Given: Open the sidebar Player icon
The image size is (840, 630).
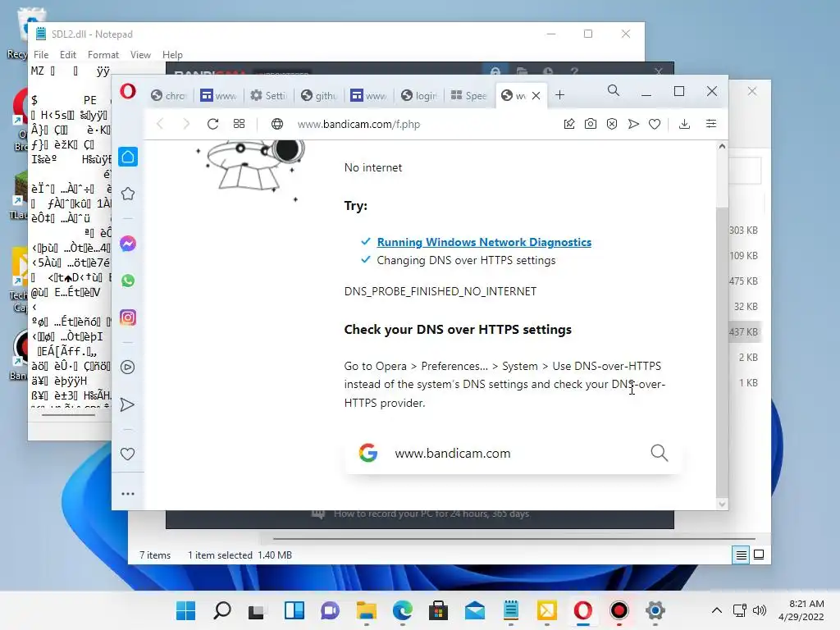Looking at the screenshot, I should coord(127,367).
